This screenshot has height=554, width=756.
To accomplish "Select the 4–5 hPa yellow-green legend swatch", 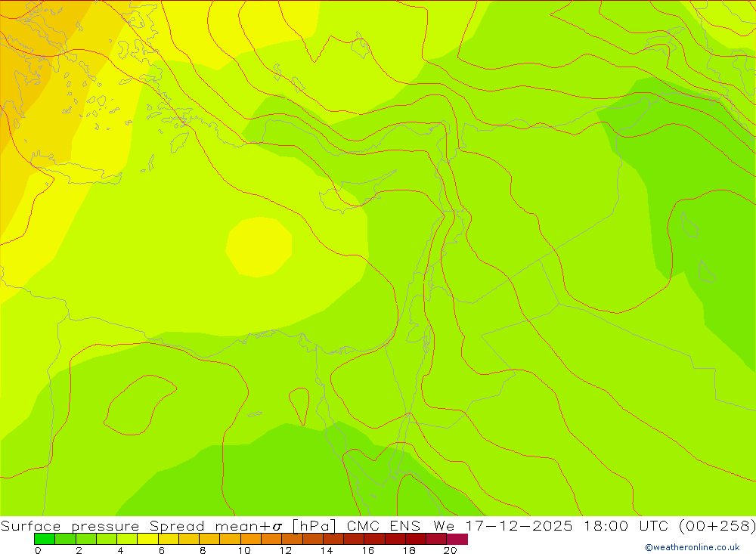I will pyautogui.click(x=127, y=539).
